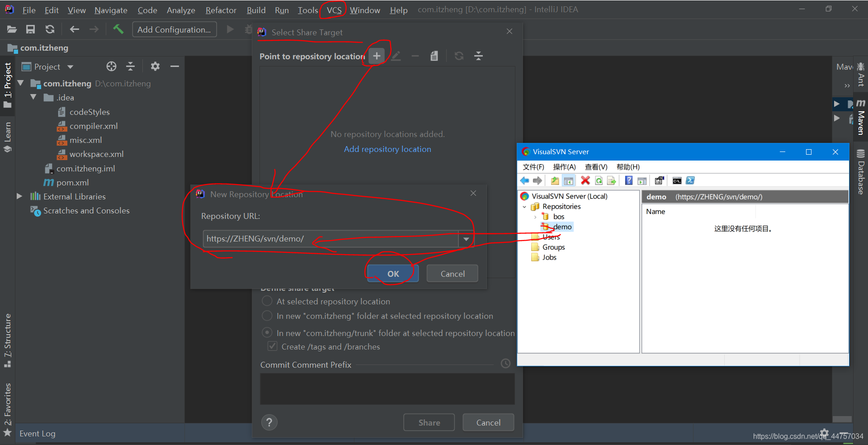868x445 pixels.
Task: Open the Tools menu
Action: [308, 10]
